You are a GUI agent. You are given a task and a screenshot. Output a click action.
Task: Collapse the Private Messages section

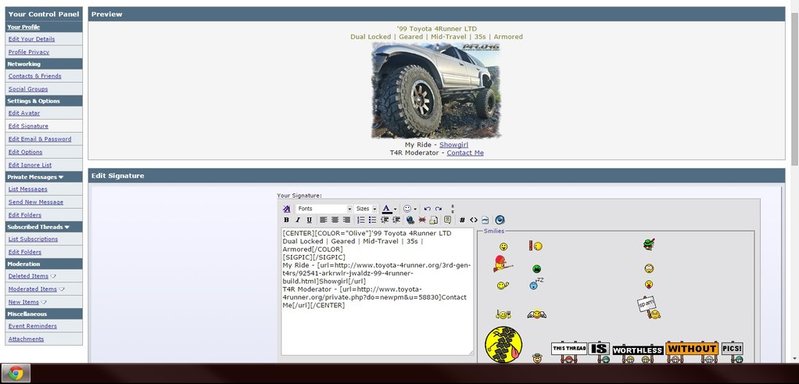(x=61, y=177)
